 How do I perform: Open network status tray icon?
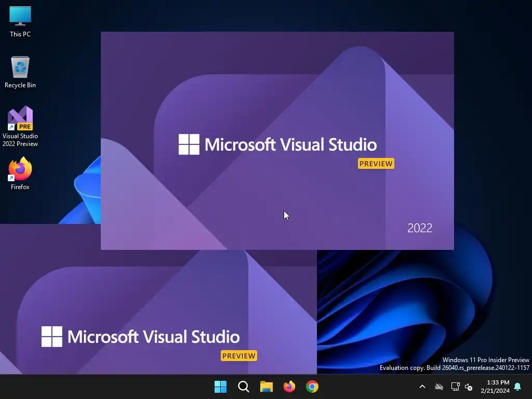tap(455, 387)
